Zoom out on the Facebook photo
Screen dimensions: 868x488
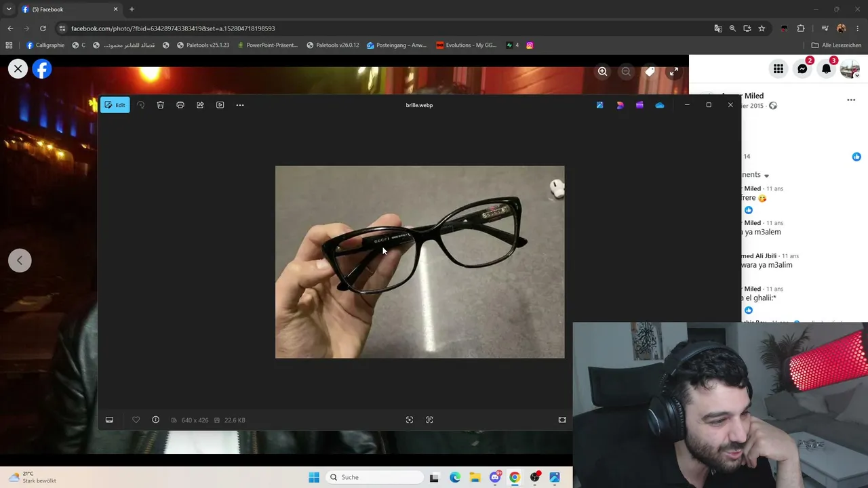(x=626, y=71)
